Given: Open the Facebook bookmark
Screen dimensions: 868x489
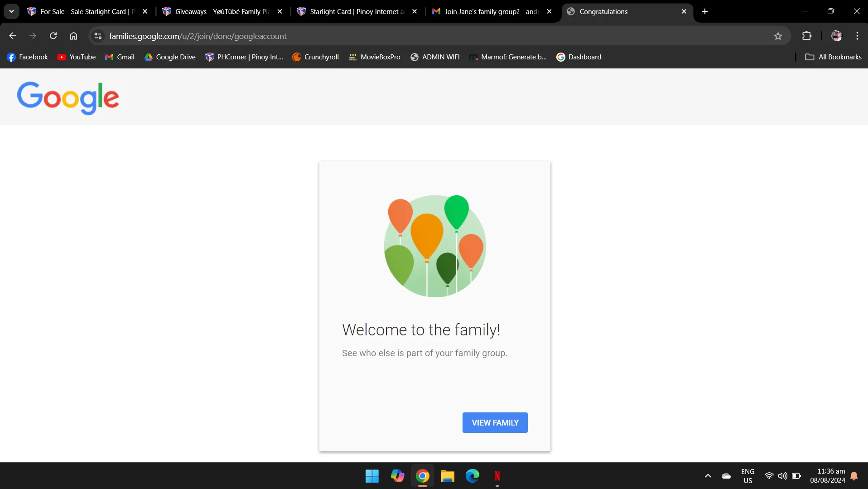Looking at the screenshot, I should 28,57.
